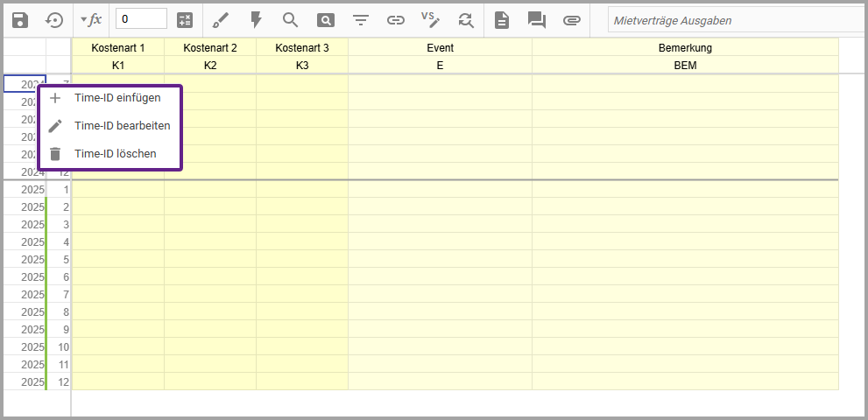Click the VS compare edit icon
Viewport: 868px width, 420px height.
(x=430, y=19)
